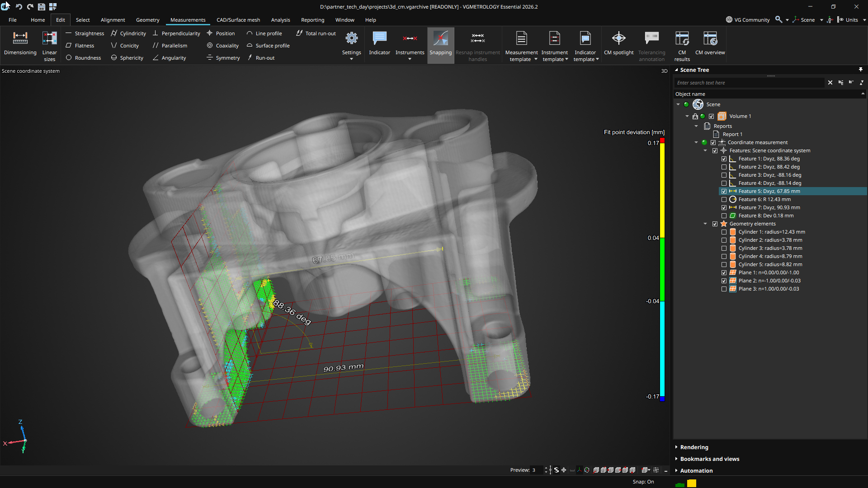Open the Linear sizes tool

tap(49, 47)
